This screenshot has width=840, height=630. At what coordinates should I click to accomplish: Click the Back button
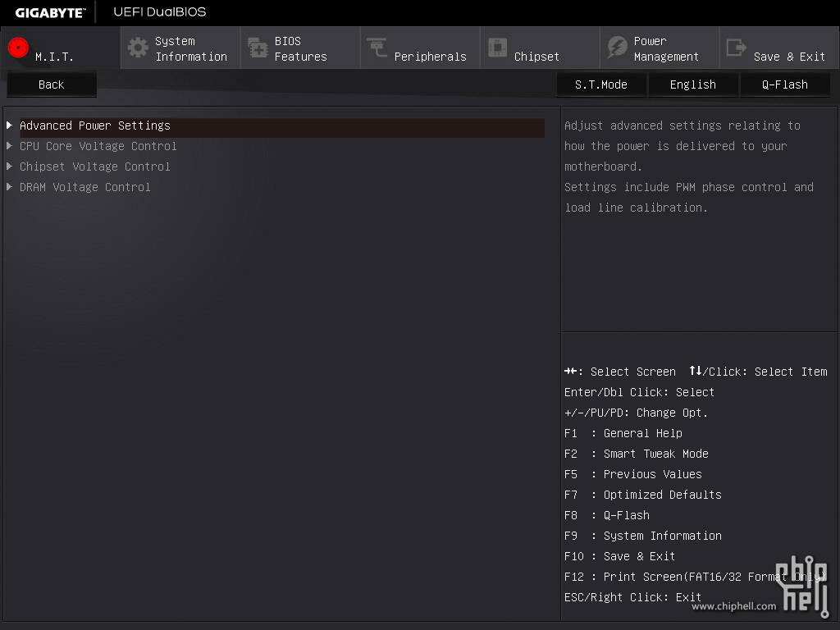pos(52,84)
